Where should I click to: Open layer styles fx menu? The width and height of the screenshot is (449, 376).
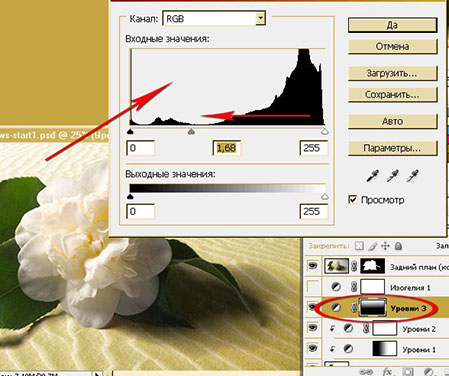coord(388,372)
